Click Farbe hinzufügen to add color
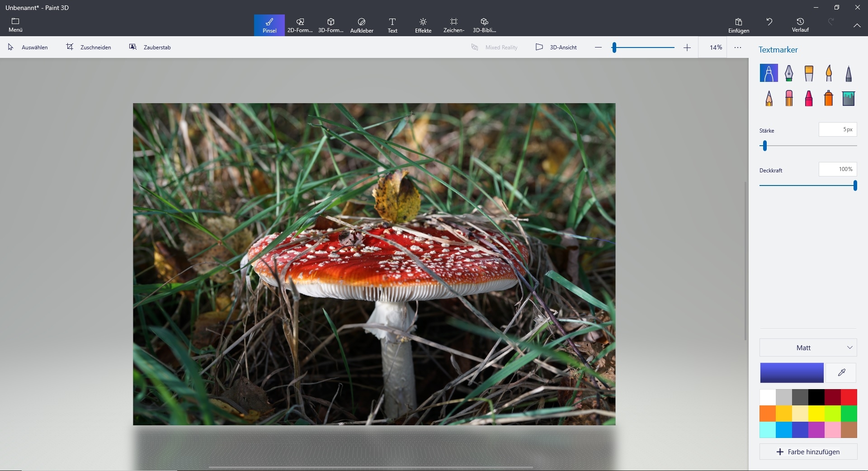 click(x=808, y=452)
